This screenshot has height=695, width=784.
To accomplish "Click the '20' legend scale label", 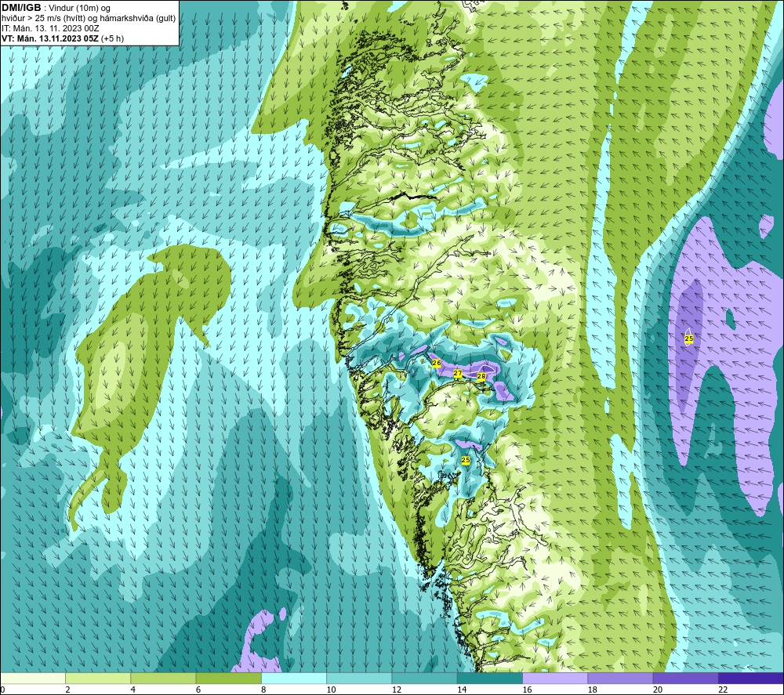I will coord(658,690).
